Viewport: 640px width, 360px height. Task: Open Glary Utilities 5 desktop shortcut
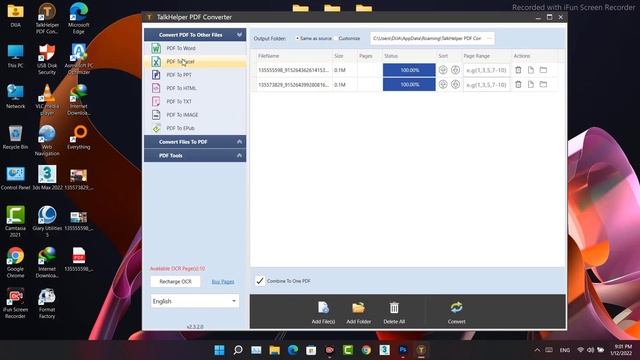(47, 222)
